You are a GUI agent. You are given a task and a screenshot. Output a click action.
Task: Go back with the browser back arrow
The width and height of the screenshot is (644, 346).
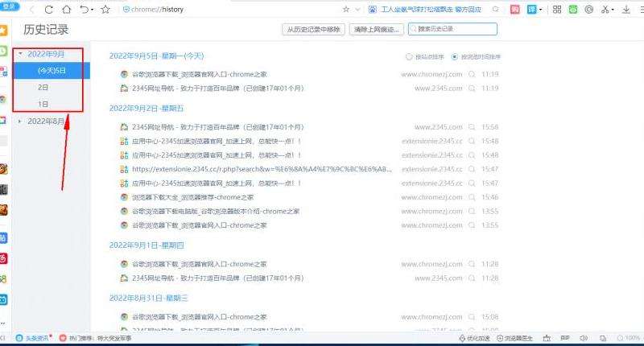32,10
